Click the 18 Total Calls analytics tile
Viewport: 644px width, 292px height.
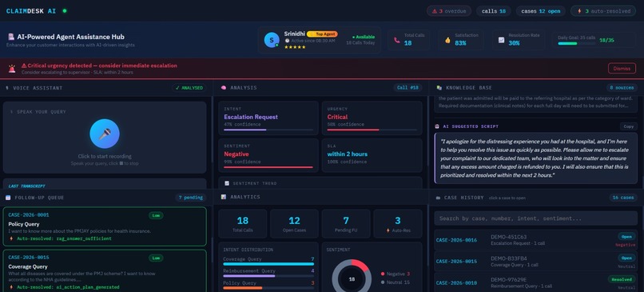pyautogui.click(x=243, y=224)
